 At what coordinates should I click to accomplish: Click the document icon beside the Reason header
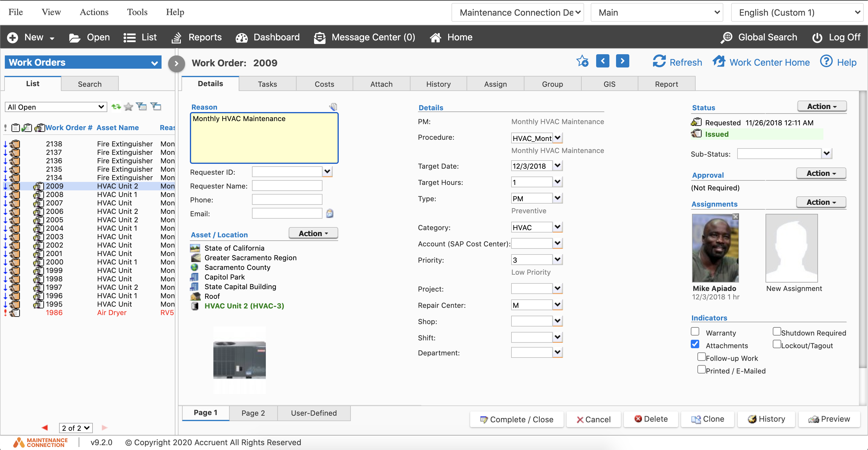[333, 106]
